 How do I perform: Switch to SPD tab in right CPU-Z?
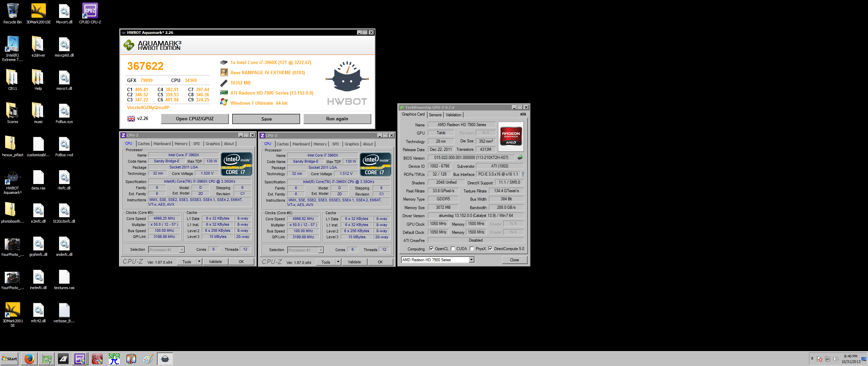(x=336, y=144)
